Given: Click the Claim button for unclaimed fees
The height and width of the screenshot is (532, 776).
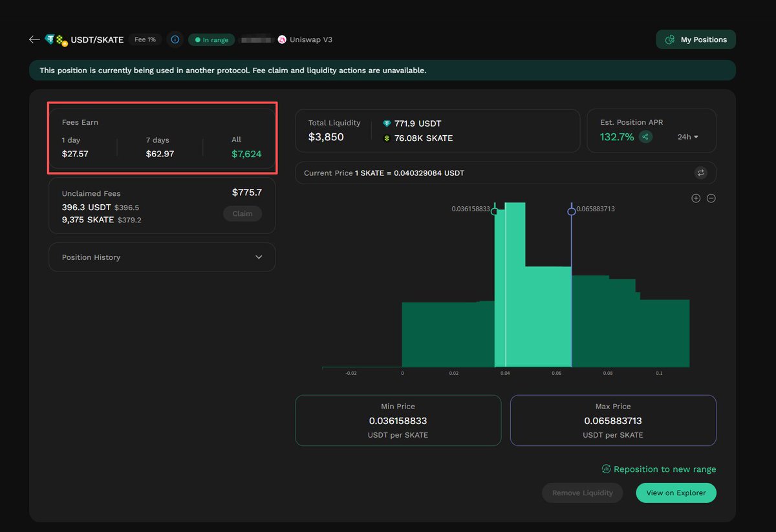Looking at the screenshot, I should point(242,213).
